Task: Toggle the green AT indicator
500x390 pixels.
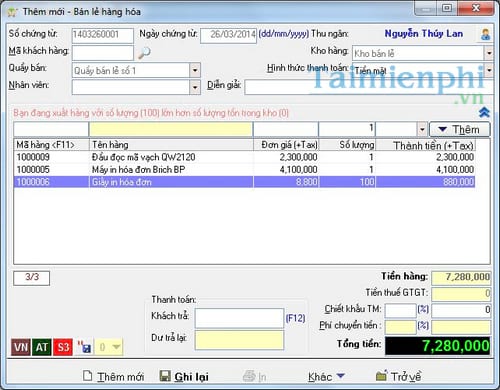Action: coord(42,347)
